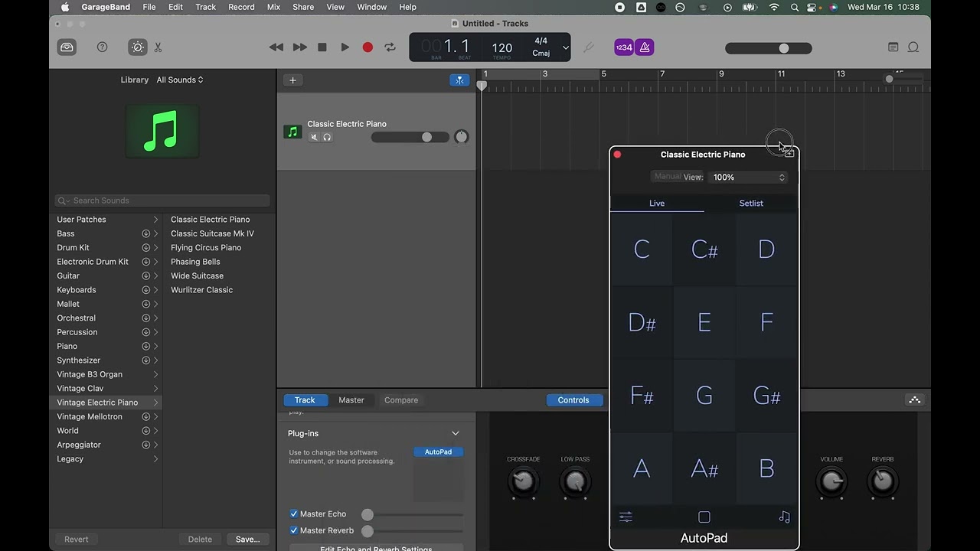Solo the Classic Electric Piano track

(327, 138)
